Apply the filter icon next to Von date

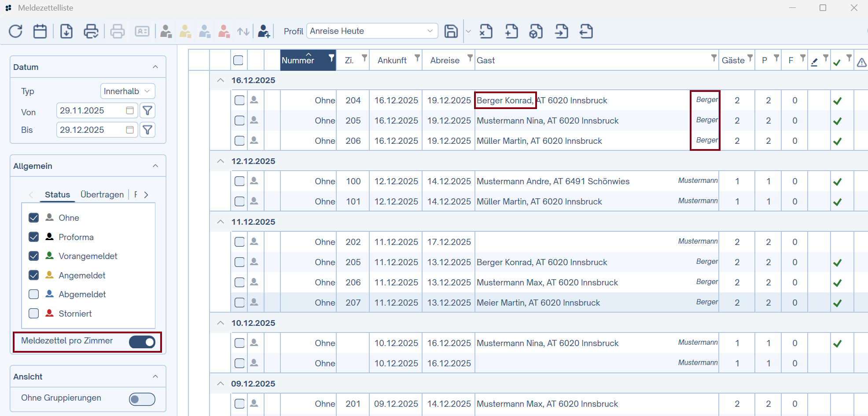[x=148, y=110]
